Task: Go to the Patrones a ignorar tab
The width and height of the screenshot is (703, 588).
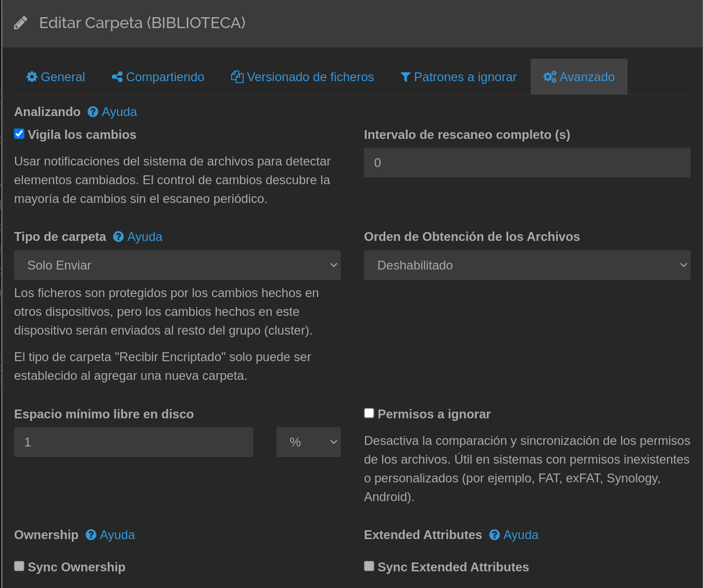Action: (465, 77)
